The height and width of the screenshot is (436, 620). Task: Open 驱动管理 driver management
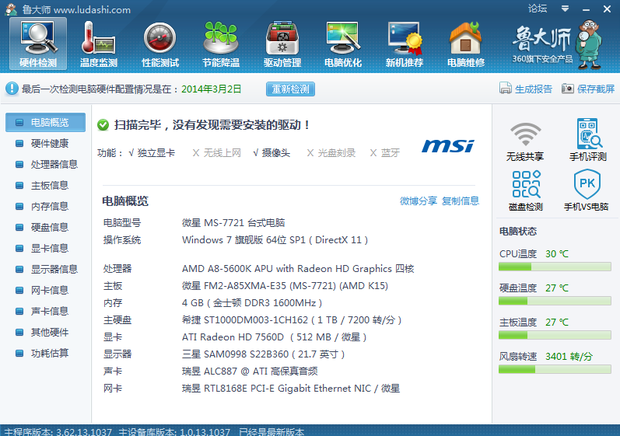pos(282,44)
